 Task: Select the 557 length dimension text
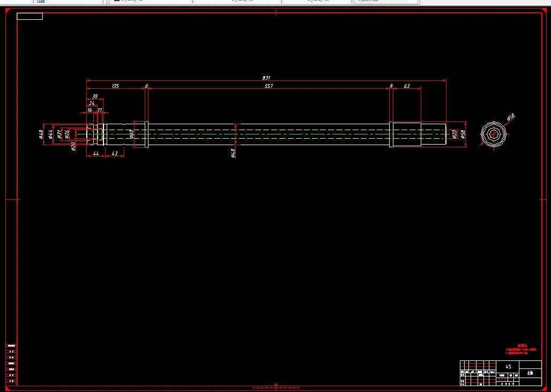(x=269, y=86)
